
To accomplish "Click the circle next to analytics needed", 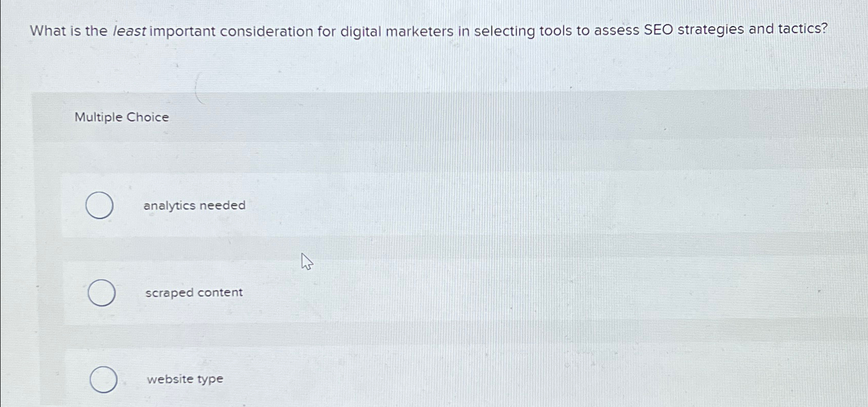I will [101, 206].
